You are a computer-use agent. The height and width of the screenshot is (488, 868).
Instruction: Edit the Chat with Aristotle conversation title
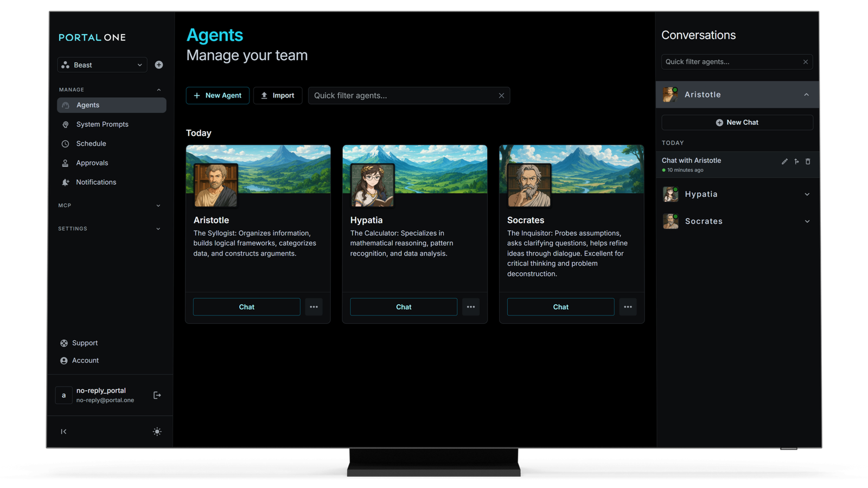pos(784,161)
